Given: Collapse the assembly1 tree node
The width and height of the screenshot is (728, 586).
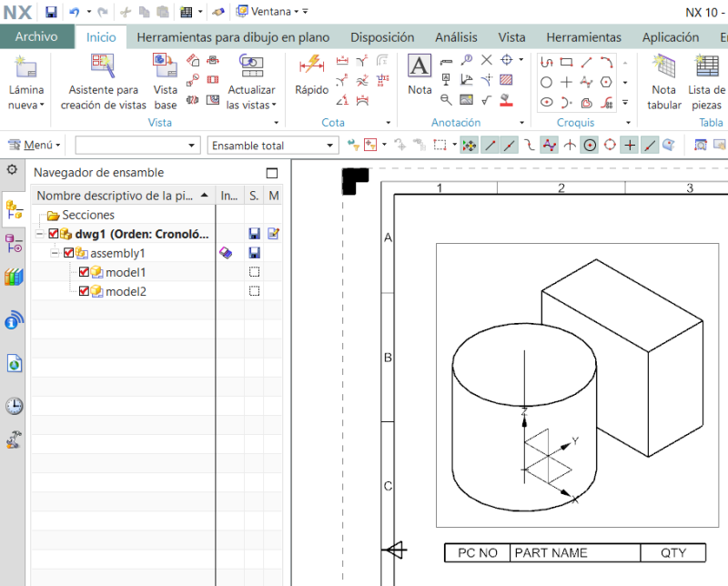Looking at the screenshot, I should click(x=55, y=253).
